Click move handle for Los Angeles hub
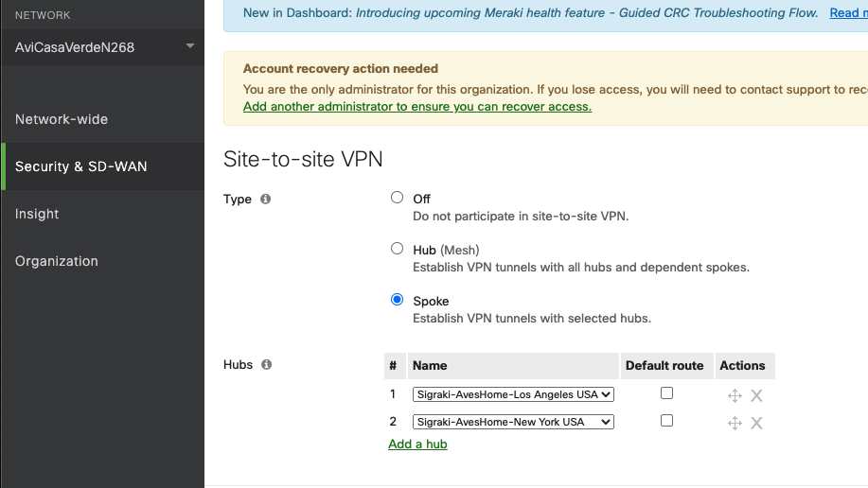Screen dimensions: 868x488 (x=735, y=395)
